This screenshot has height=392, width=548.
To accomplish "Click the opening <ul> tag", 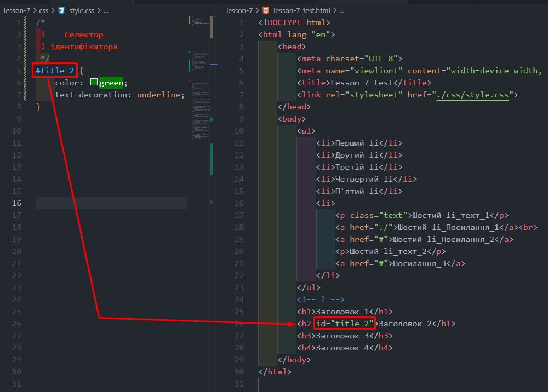I will (x=306, y=131).
